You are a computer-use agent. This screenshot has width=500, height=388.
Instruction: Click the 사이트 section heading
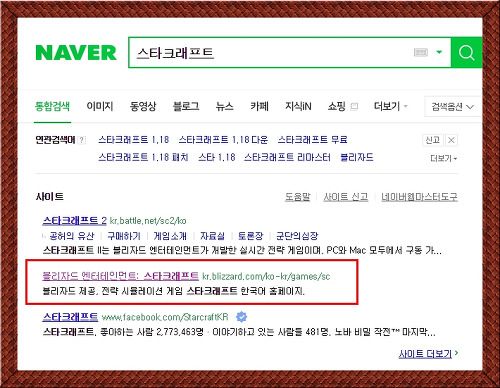pyautogui.click(x=50, y=197)
